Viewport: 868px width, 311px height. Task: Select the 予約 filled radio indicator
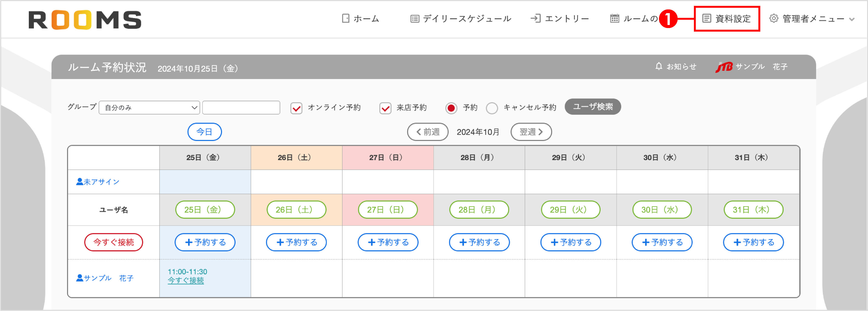[x=451, y=108]
